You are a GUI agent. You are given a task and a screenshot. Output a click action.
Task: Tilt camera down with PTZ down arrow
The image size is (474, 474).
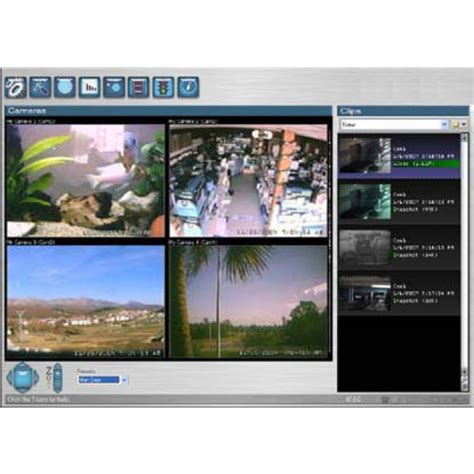pos(23,389)
